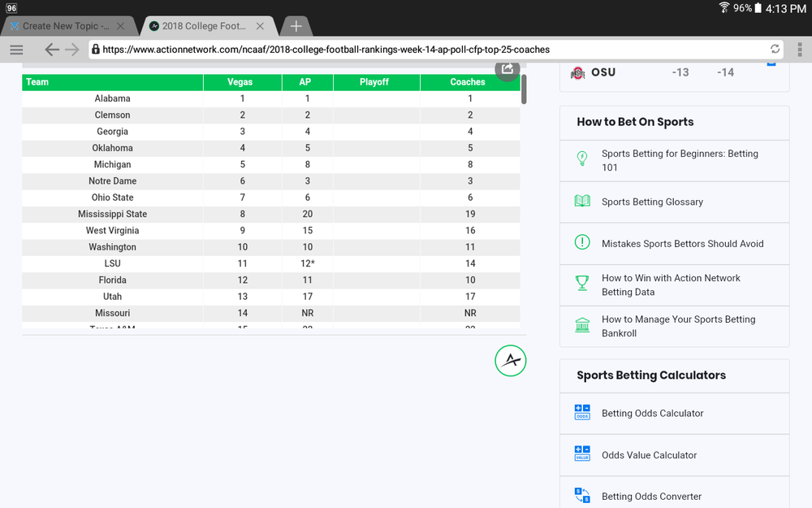
Task: Open the Betting Odds Converter link
Action: pyautogui.click(x=651, y=497)
